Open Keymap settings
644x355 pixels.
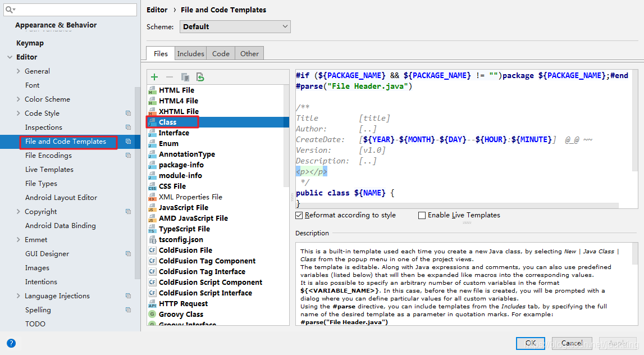pyautogui.click(x=30, y=43)
